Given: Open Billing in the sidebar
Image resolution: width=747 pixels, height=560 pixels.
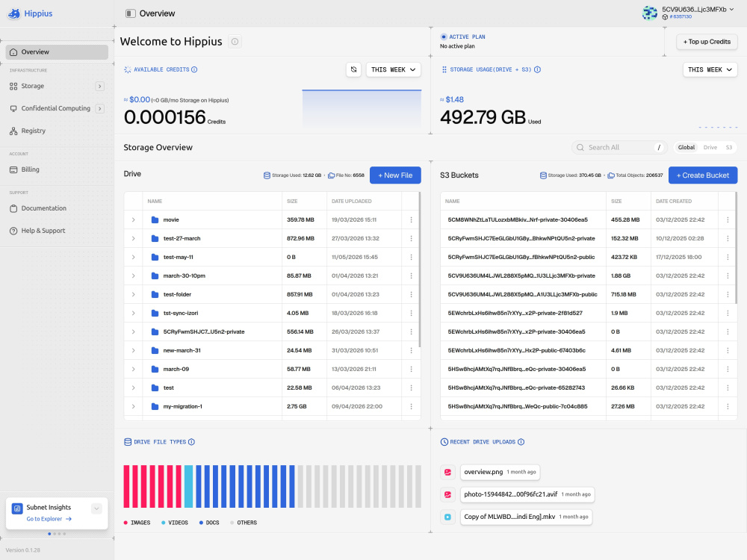Looking at the screenshot, I should click(57, 169).
